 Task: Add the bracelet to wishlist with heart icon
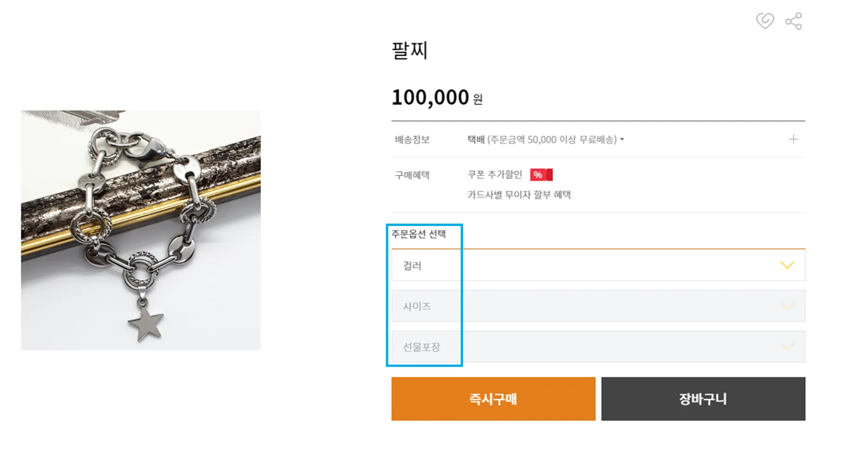[765, 21]
